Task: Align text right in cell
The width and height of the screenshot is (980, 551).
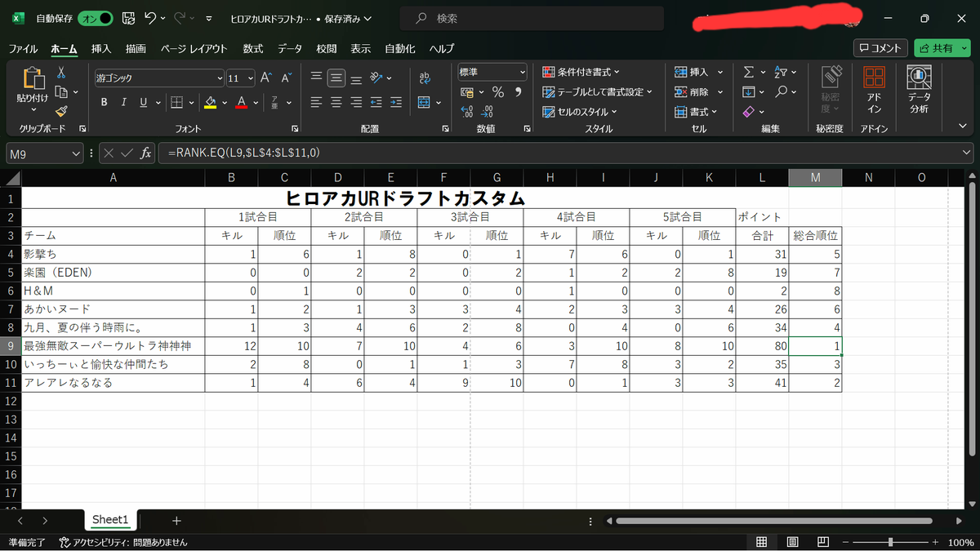Action: point(356,102)
